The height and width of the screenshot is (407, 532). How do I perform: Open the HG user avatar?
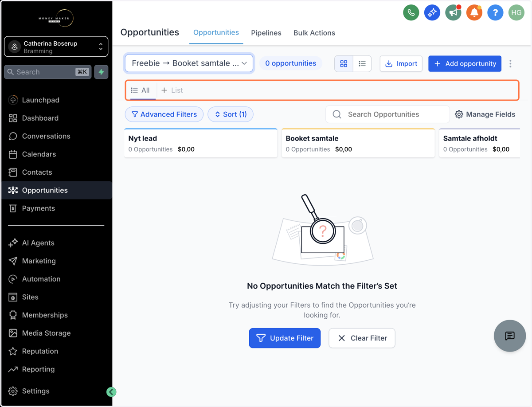[516, 12]
